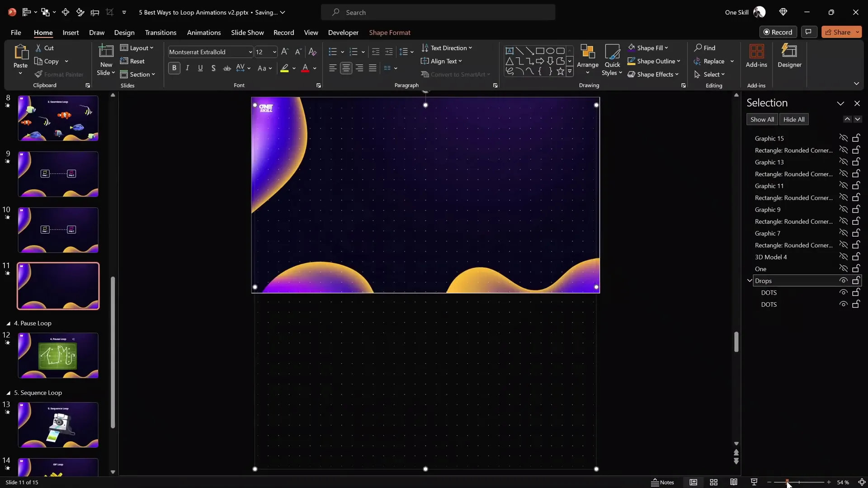This screenshot has width=868, height=488.
Task: Show the Graphic 11 object
Action: (x=843, y=185)
